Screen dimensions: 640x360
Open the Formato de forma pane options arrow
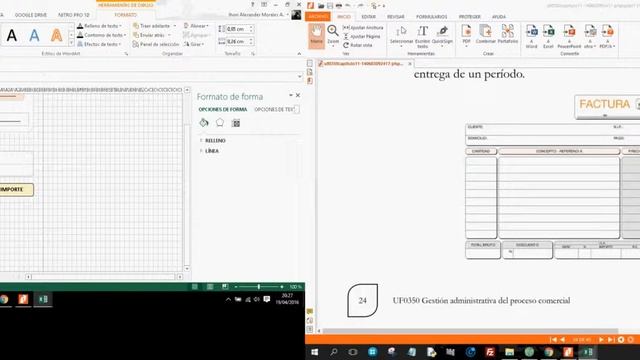tap(291, 95)
